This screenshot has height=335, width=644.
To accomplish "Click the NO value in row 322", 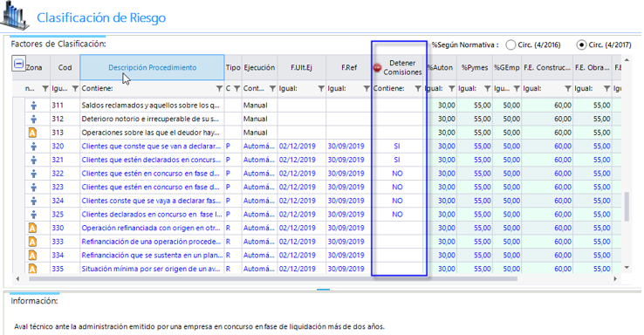I will (397, 174).
